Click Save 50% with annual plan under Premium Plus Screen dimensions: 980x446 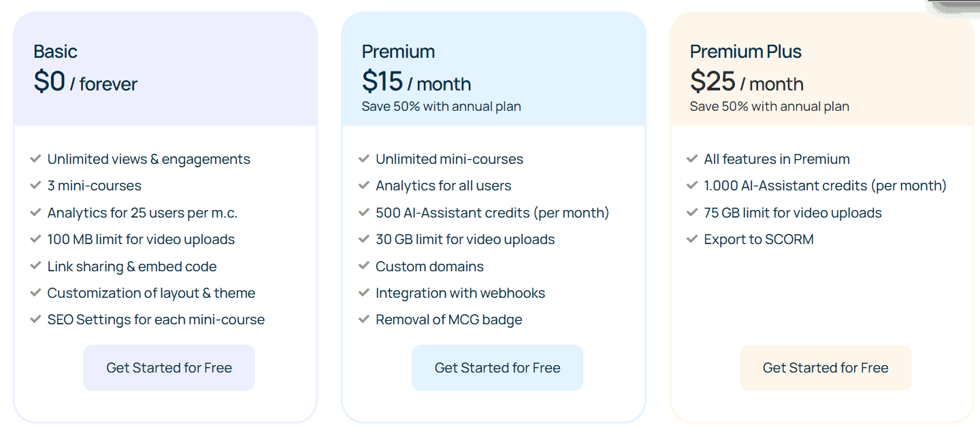pyautogui.click(x=769, y=106)
